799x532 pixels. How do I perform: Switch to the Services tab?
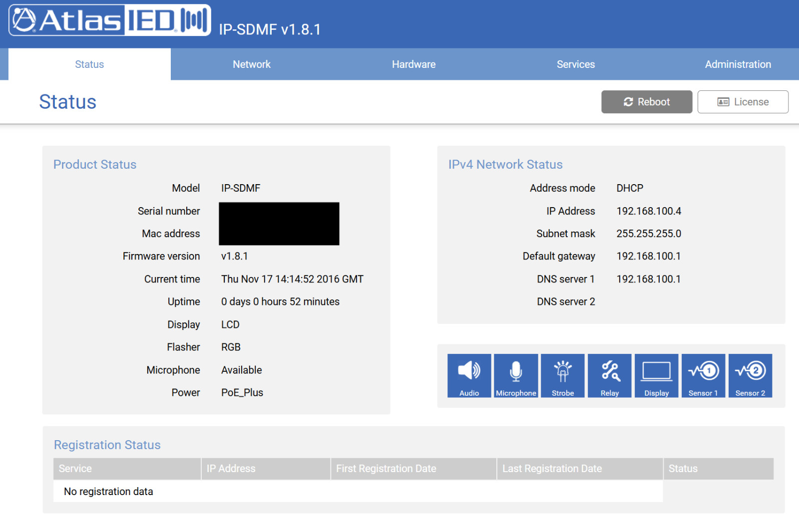click(x=576, y=64)
